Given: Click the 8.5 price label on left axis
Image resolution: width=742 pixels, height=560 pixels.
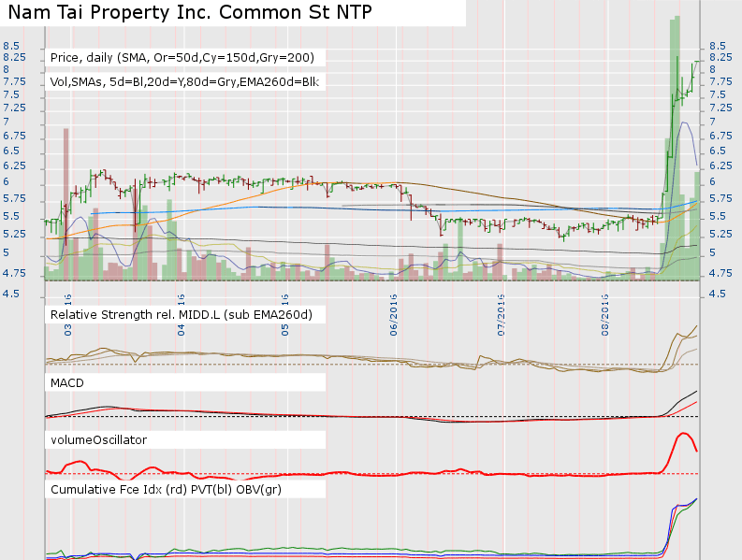Looking at the screenshot, I should pos(11,46).
